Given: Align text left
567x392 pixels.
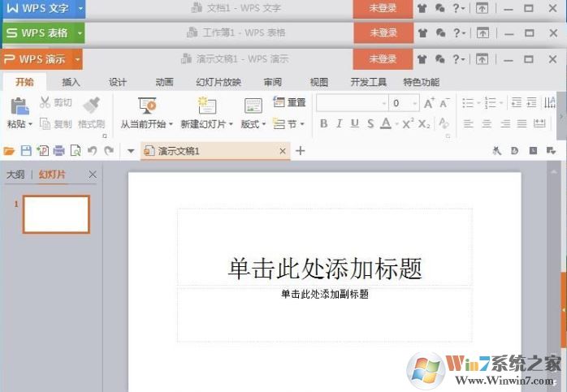Looking at the screenshot, I should click(468, 123).
